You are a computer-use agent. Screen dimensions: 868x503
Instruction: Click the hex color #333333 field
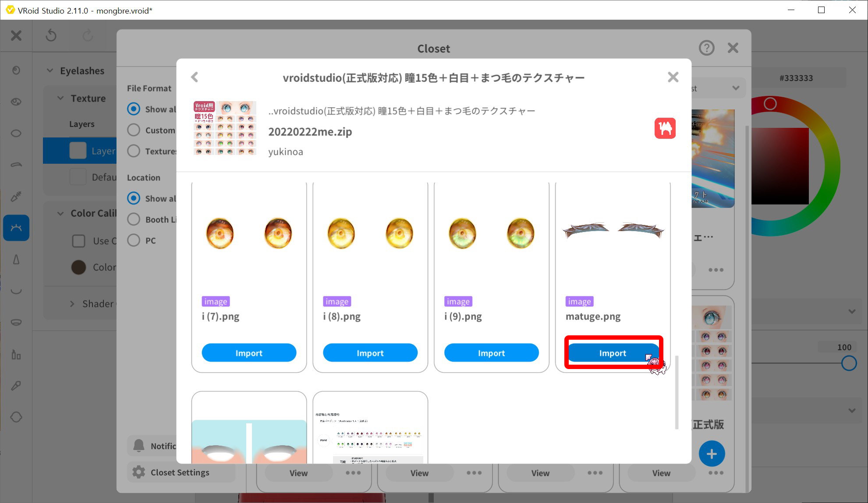796,78
